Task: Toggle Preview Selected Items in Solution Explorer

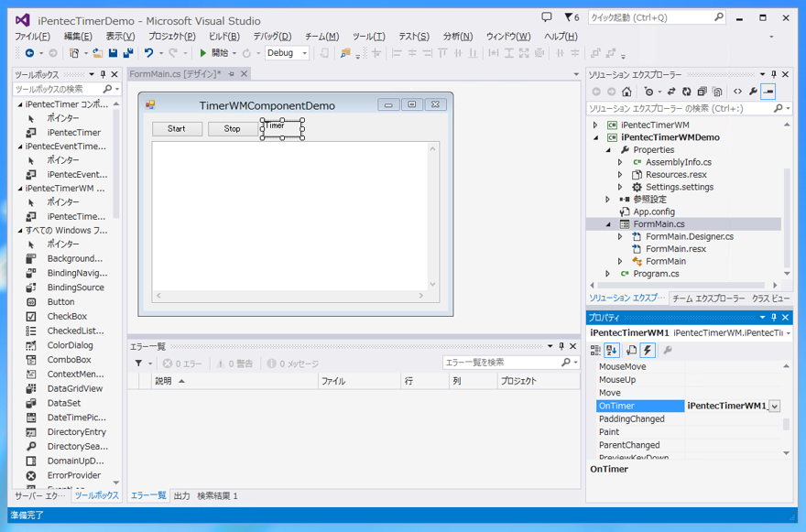Action: (768, 92)
